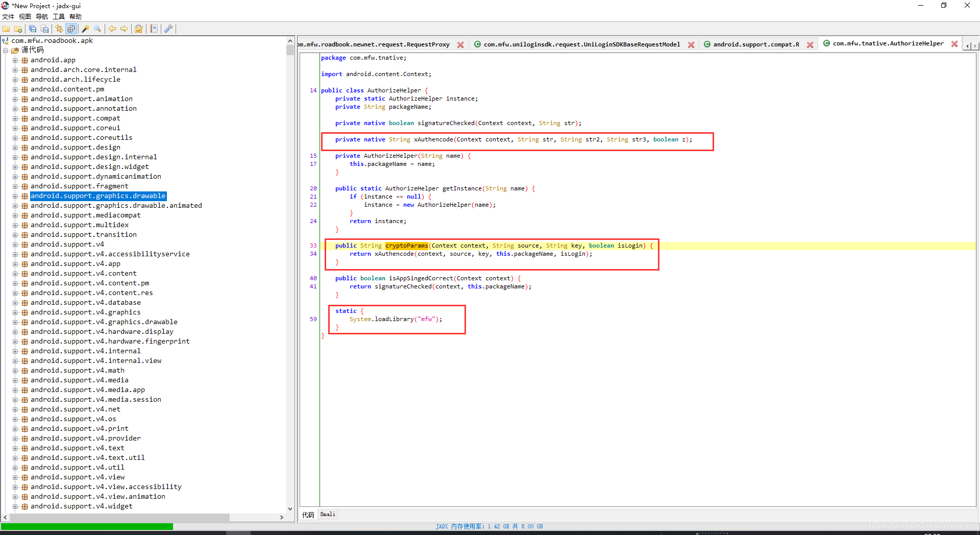Click the open file folder icon
980x535 pixels.
click(7, 29)
